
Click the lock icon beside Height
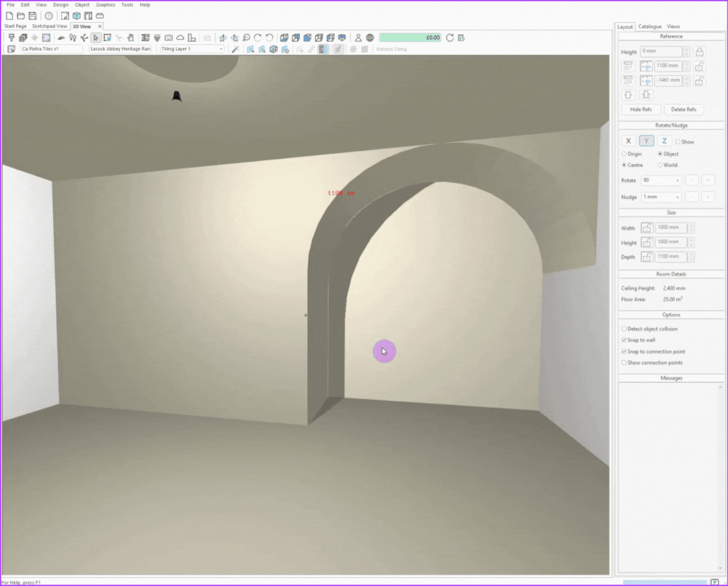point(699,52)
